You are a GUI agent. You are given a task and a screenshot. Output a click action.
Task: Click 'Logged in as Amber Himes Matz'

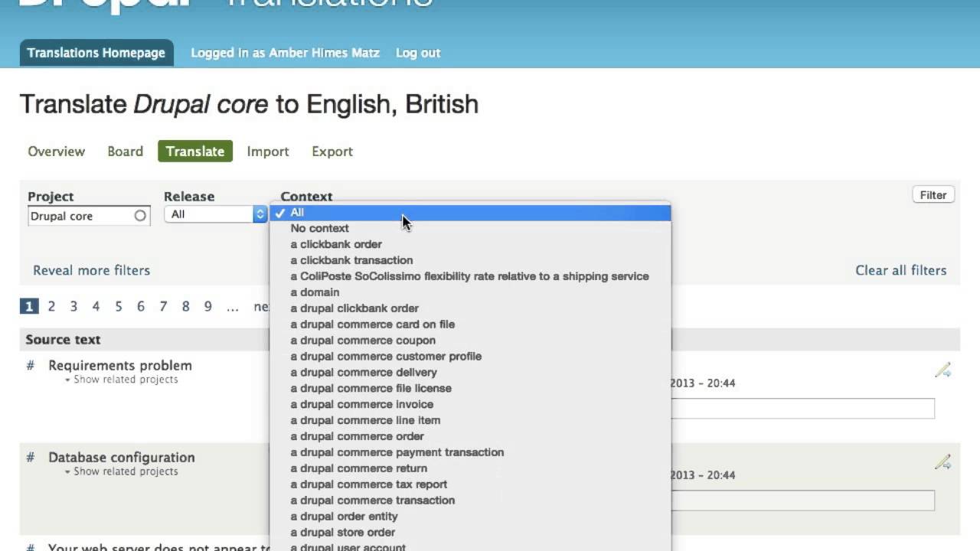[285, 53]
